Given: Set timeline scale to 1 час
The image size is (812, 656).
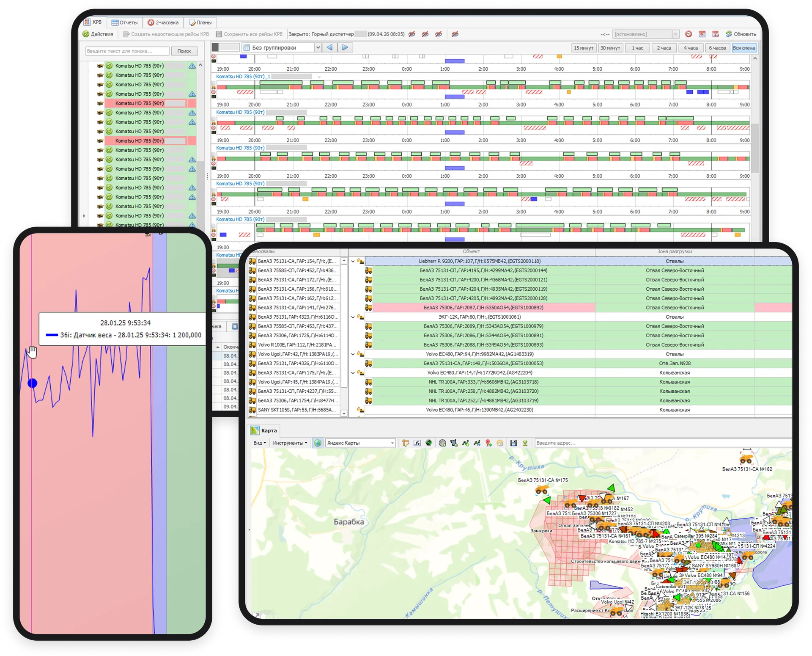Looking at the screenshot, I should tap(637, 48).
